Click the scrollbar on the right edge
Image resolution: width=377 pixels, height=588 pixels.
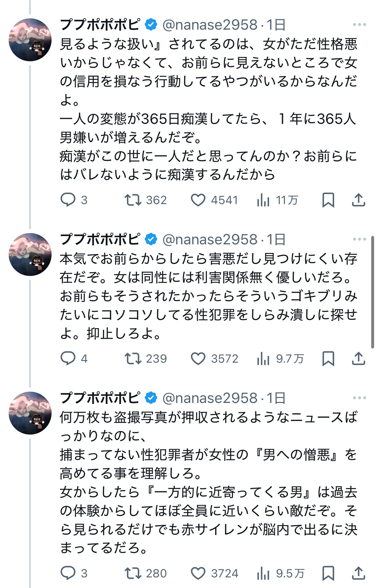tap(373, 292)
